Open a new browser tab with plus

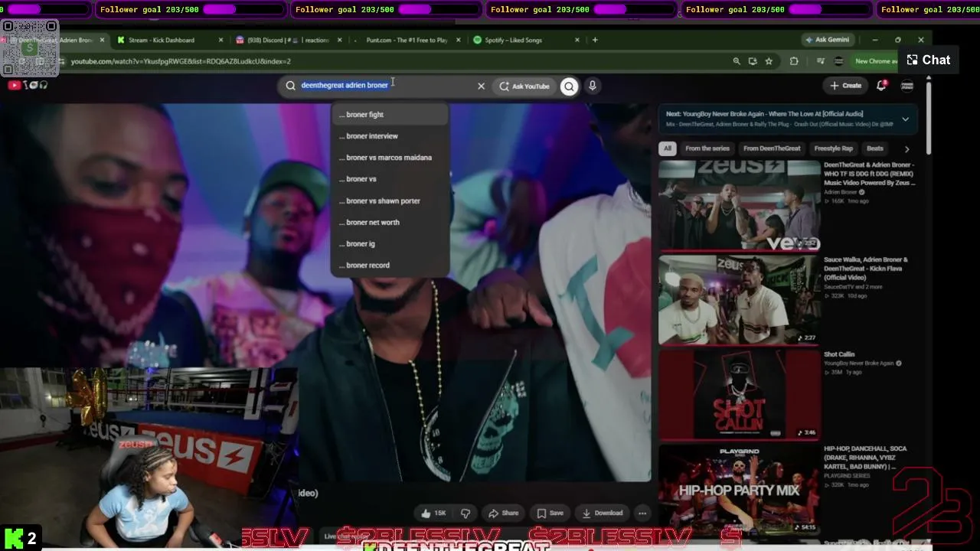(595, 40)
